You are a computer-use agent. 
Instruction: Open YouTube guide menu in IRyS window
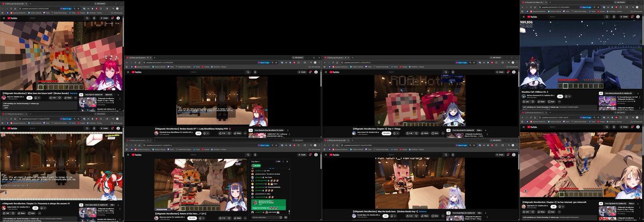(4, 18)
